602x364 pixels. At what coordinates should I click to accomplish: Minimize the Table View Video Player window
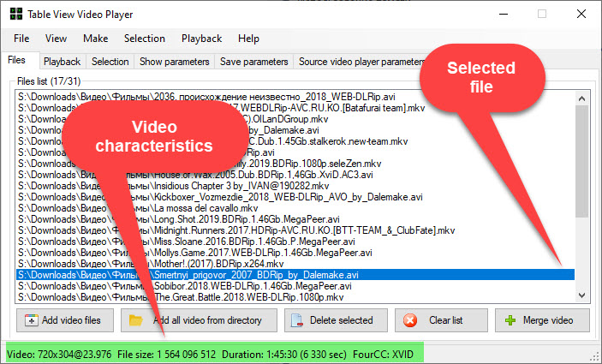pyautogui.click(x=504, y=15)
